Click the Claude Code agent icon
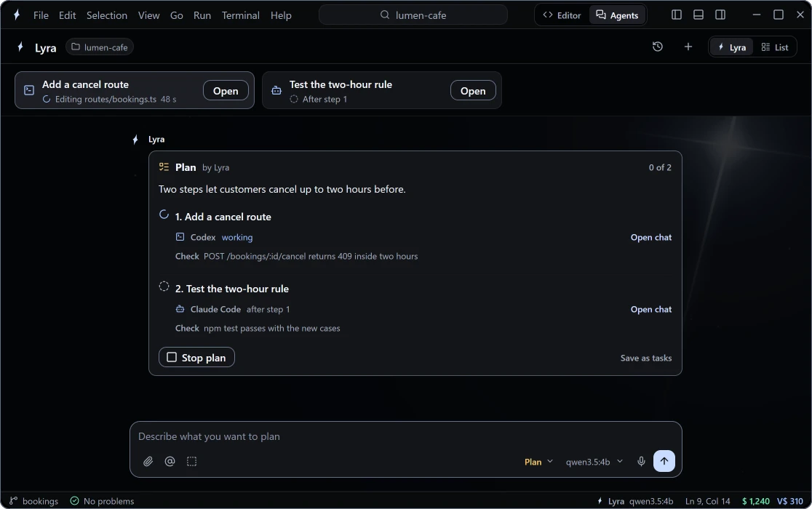The width and height of the screenshot is (812, 509). pos(180,309)
